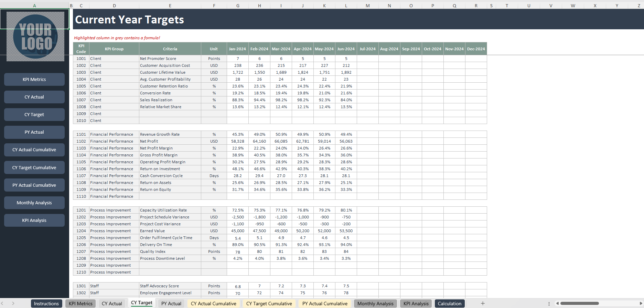Select the CY Target sheet tab
The image size is (644, 308).
point(142,303)
